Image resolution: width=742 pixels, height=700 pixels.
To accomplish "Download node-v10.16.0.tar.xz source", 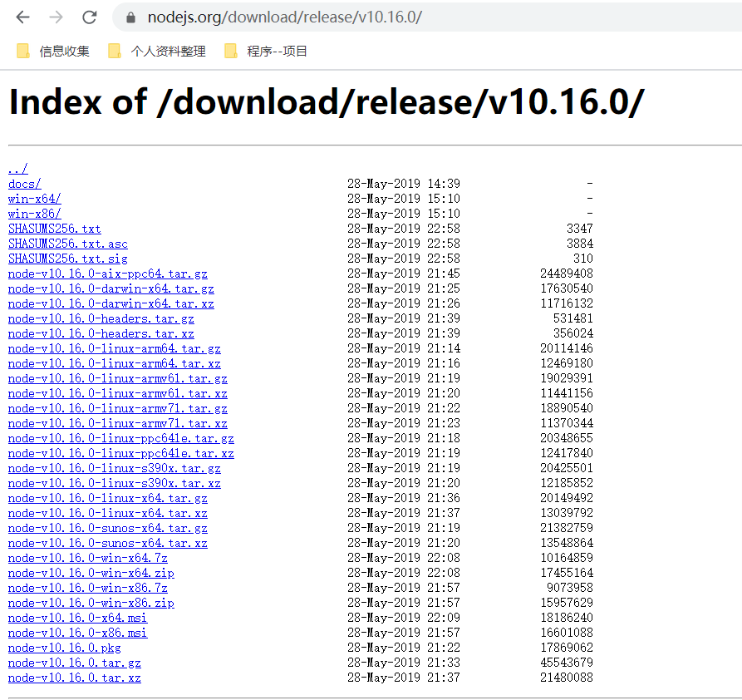I will (74, 678).
